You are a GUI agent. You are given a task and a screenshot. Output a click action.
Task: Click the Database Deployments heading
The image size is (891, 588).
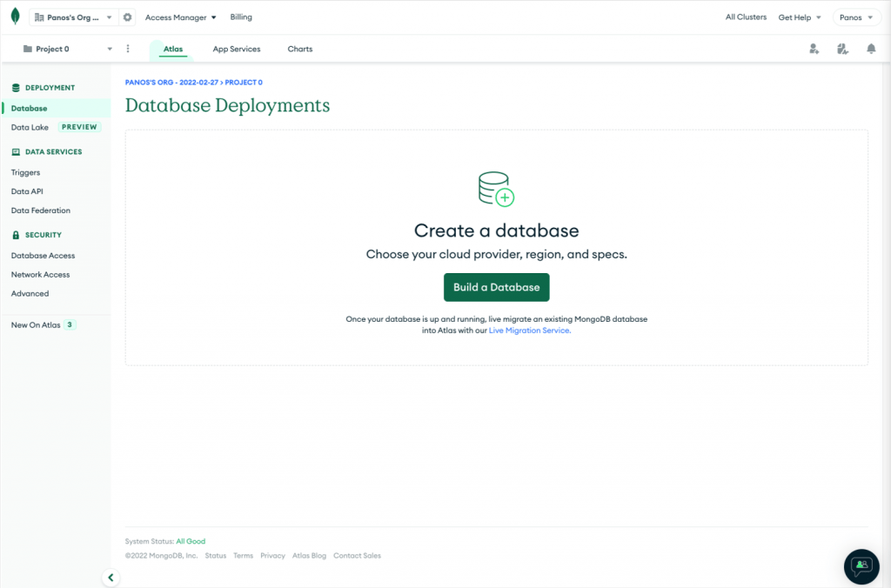227,105
